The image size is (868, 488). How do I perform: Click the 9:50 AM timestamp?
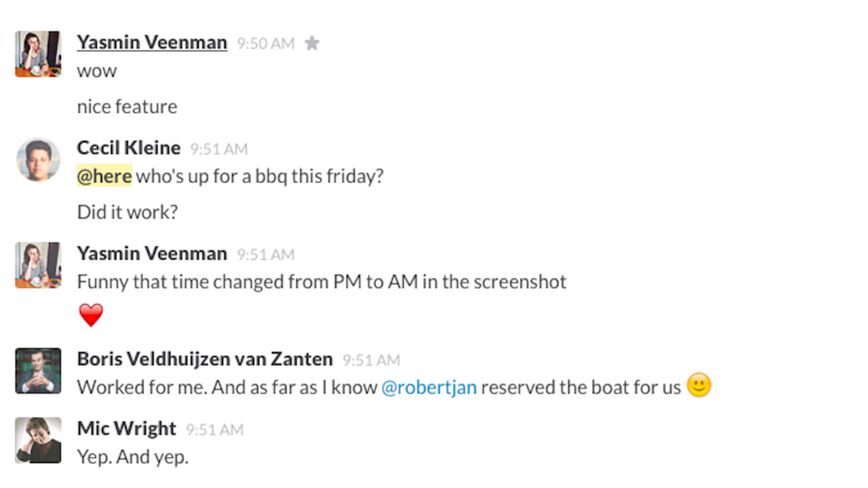pos(266,44)
